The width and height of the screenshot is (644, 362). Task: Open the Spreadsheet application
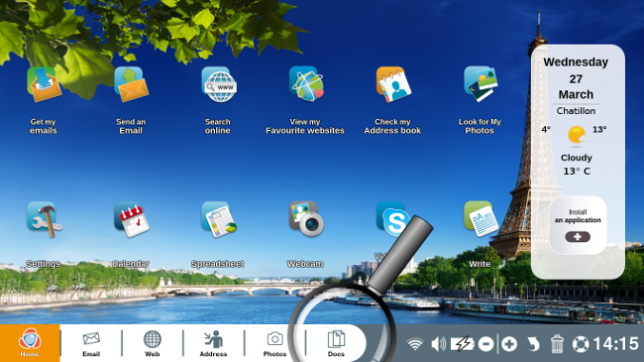coord(219,219)
